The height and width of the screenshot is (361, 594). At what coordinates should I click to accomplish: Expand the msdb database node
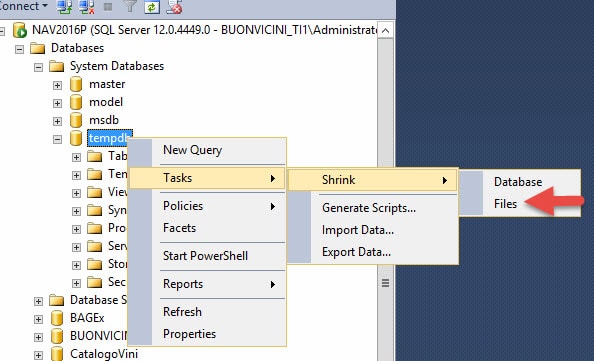(57, 121)
